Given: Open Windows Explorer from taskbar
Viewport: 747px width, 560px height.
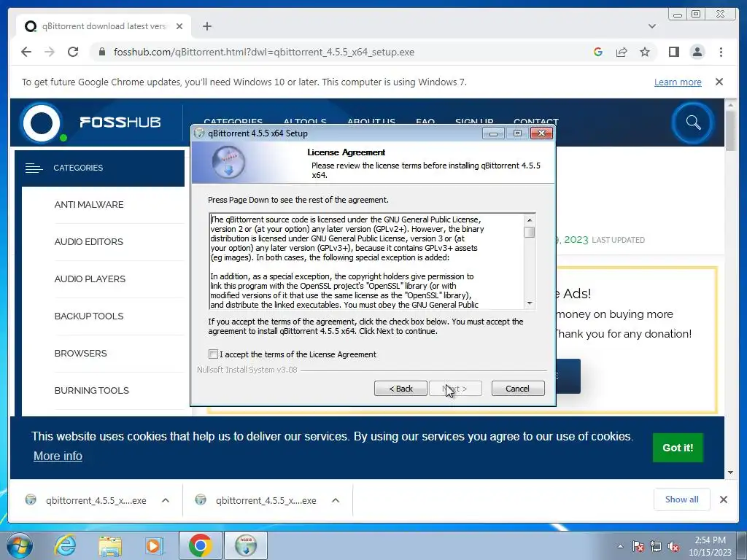Looking at the screenshot, I should (109, 545).
